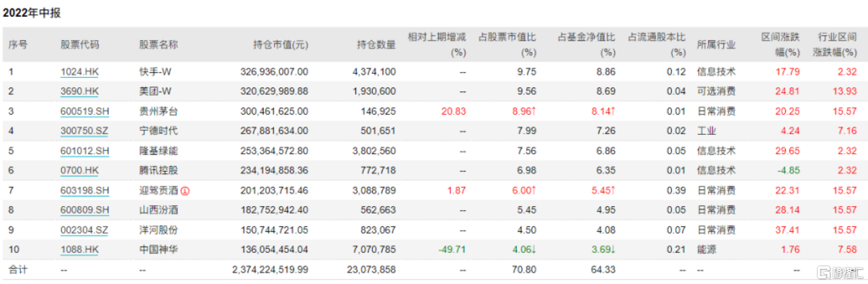The height and width of the screenshot is (284, 868).
Task: Click the 股票代码 column header
Action: point(79,45)
